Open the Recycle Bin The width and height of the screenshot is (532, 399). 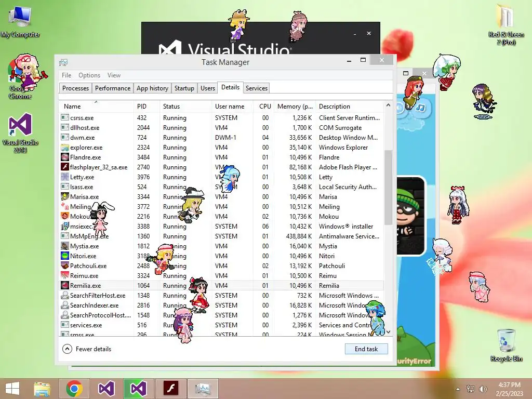[x=506, y=345]
